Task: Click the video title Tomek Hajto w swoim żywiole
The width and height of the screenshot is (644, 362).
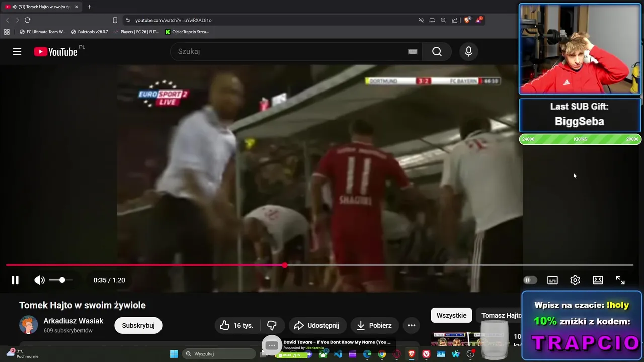Action: pos(83,305)
